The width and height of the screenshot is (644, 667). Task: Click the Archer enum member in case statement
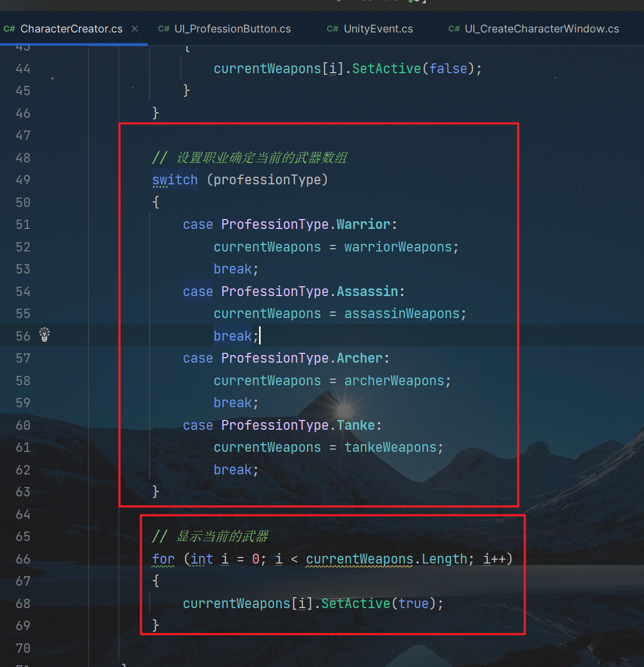point(359,358)
